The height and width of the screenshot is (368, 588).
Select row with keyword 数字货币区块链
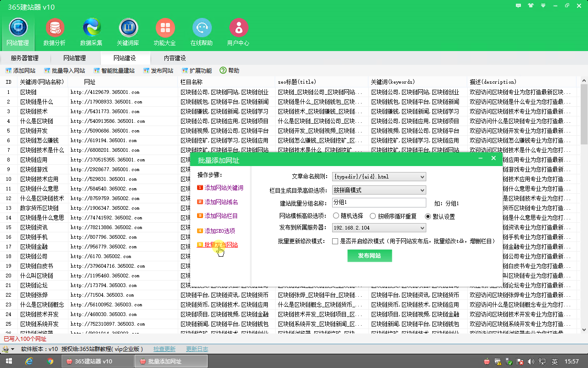[x=40, y=208]
